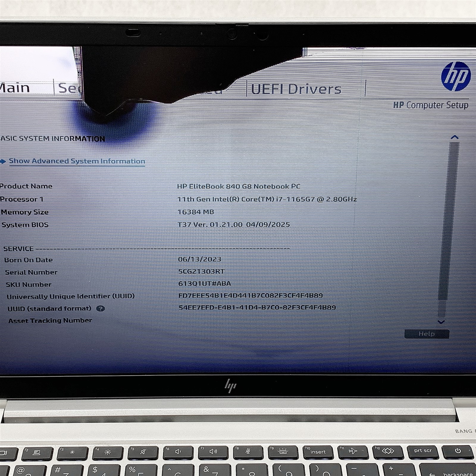Select the System BIOS label
Viewport: 476px width, 476px height.
[x=25, y=225]
